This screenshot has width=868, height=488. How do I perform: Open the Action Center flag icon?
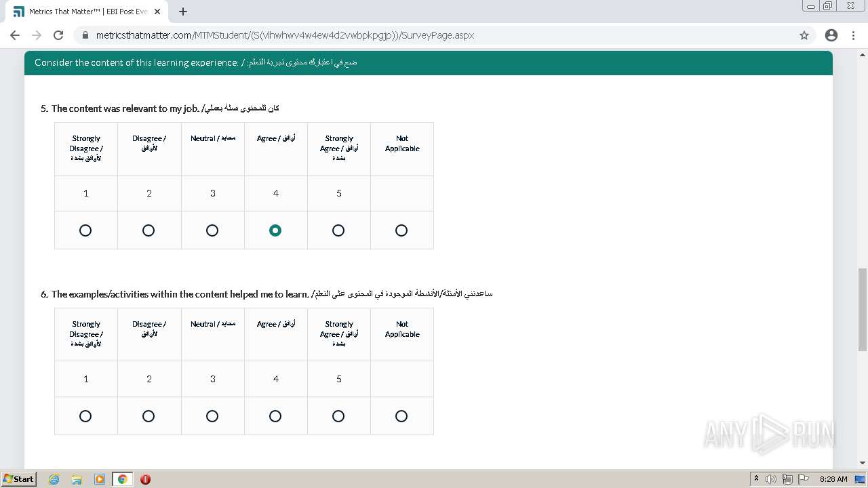[x=802, y=479]
